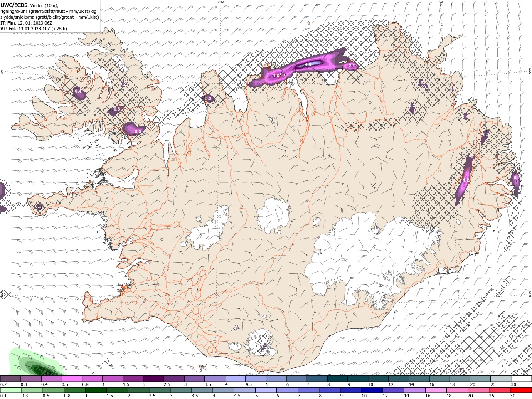Click the 4.4 precipitation maximum label

click(308, 65)
